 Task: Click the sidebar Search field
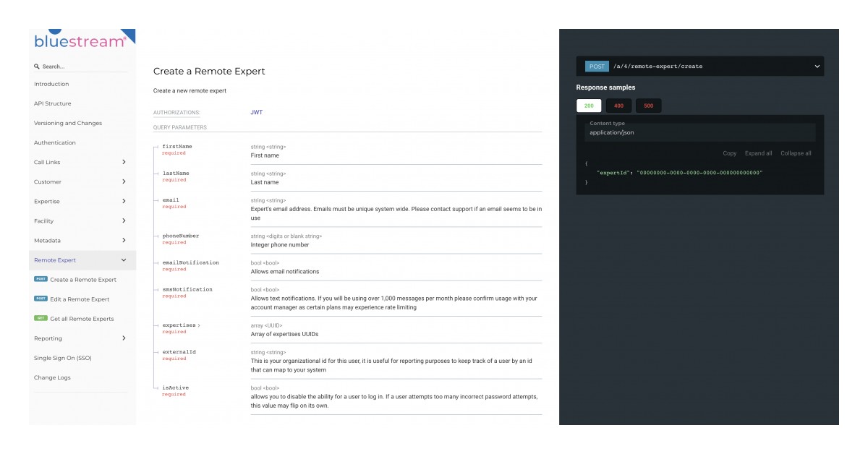point(72,66)
